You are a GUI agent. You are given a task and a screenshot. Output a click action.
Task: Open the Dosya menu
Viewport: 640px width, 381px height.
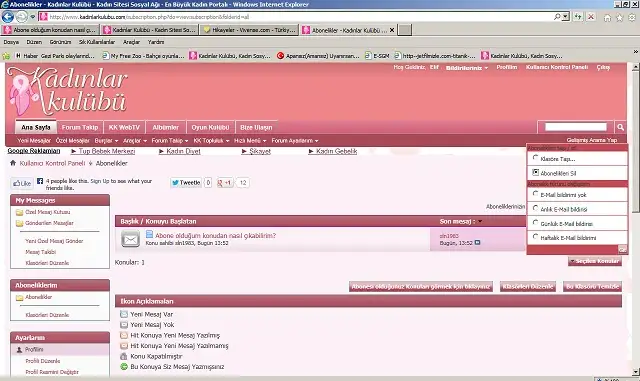[11, 42]
